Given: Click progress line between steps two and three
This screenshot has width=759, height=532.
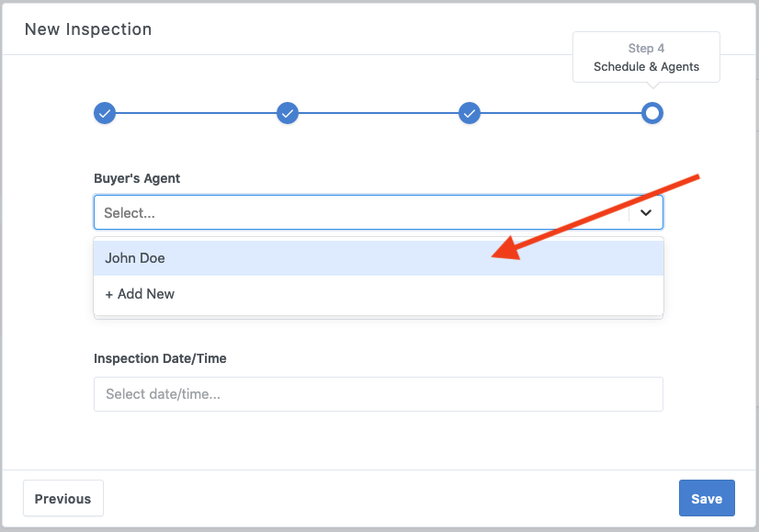Looking at the screenshot, I should 379,113.
